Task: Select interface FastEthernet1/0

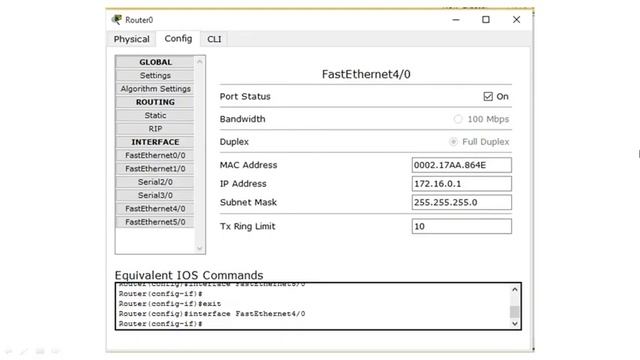Action: 155,169
